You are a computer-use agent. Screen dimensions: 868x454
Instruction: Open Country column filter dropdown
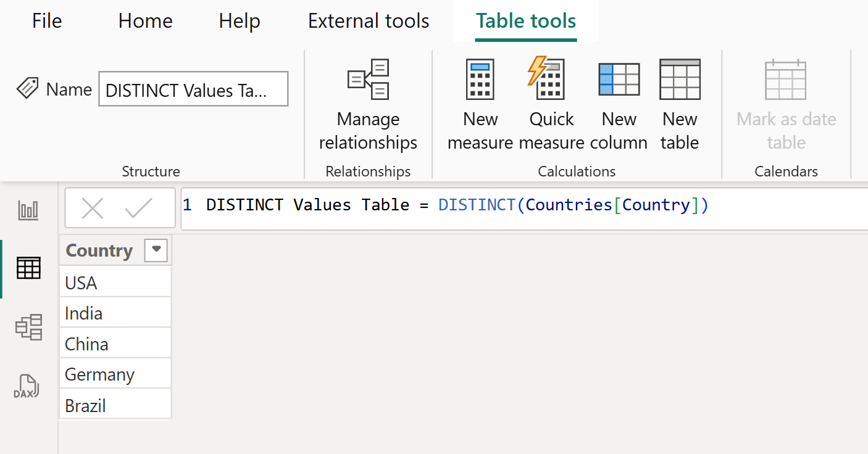tap(156, 250)
